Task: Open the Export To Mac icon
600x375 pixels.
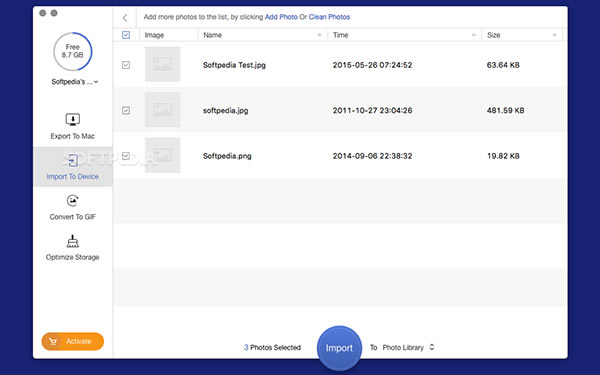Action: [x=72, y=119]
